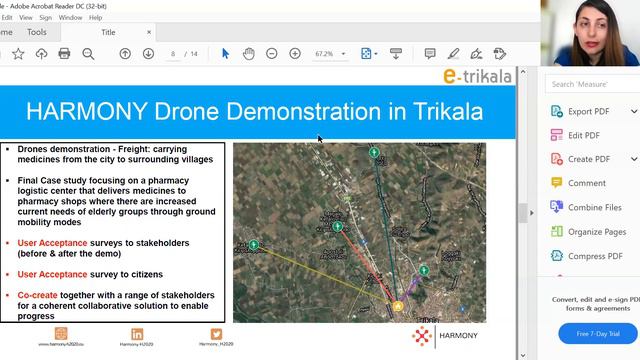The image size is (640, 360).
Task: Click the Free 7-Day Trial button
Action: (598, 333)
